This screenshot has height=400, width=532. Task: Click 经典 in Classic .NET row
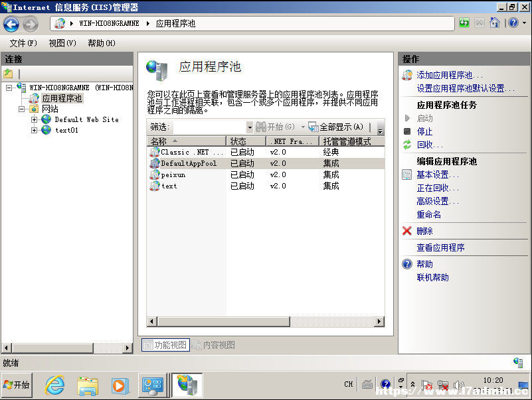pyautogui.click(x=331, y=152)
